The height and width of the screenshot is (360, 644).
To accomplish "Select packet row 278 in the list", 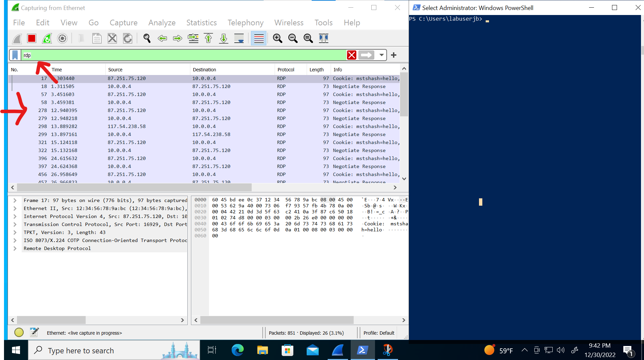I will pos(205,110).
